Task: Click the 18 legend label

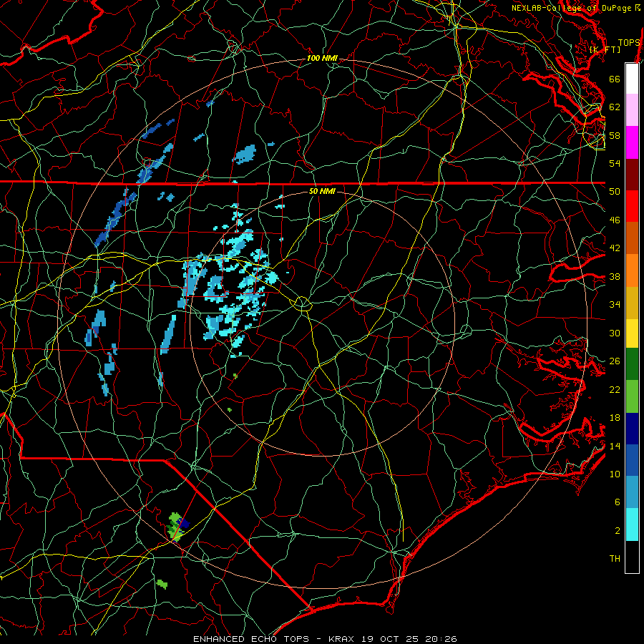Action: (x=615, y=418)
